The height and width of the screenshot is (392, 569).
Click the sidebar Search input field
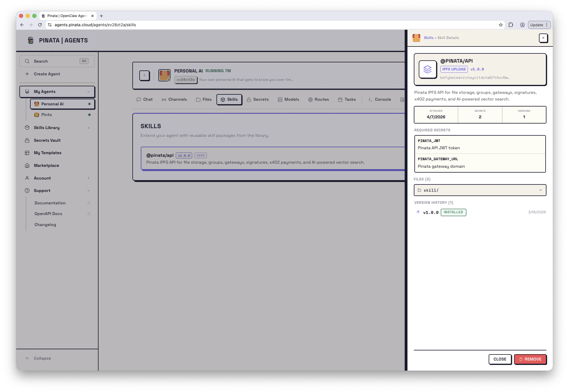(x=55, y=61)
